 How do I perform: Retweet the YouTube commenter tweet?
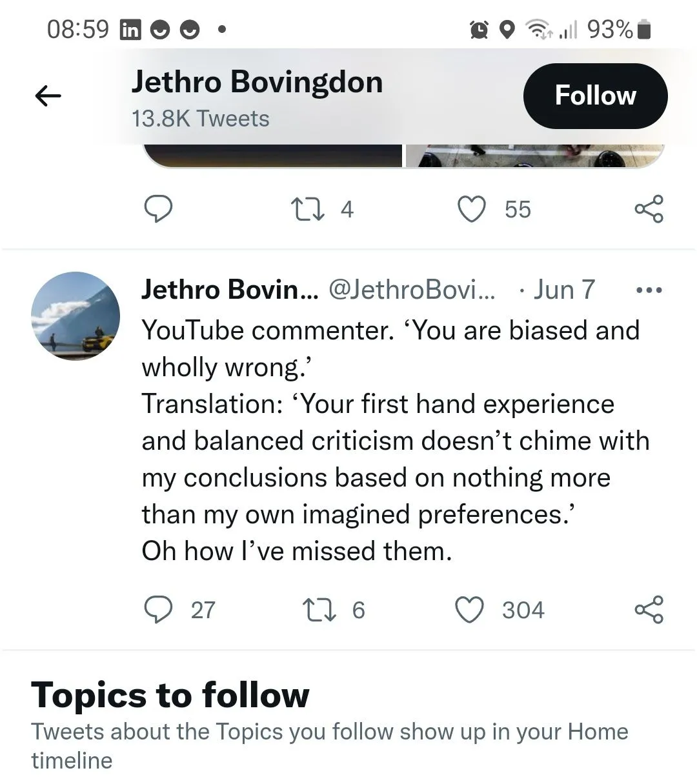pos(319,610)
